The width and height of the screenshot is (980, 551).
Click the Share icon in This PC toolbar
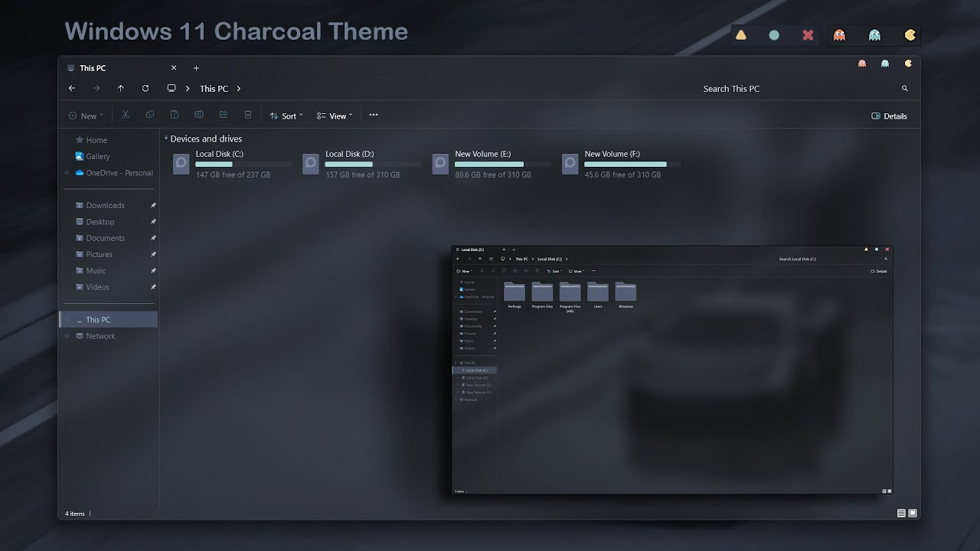[224, 115]
